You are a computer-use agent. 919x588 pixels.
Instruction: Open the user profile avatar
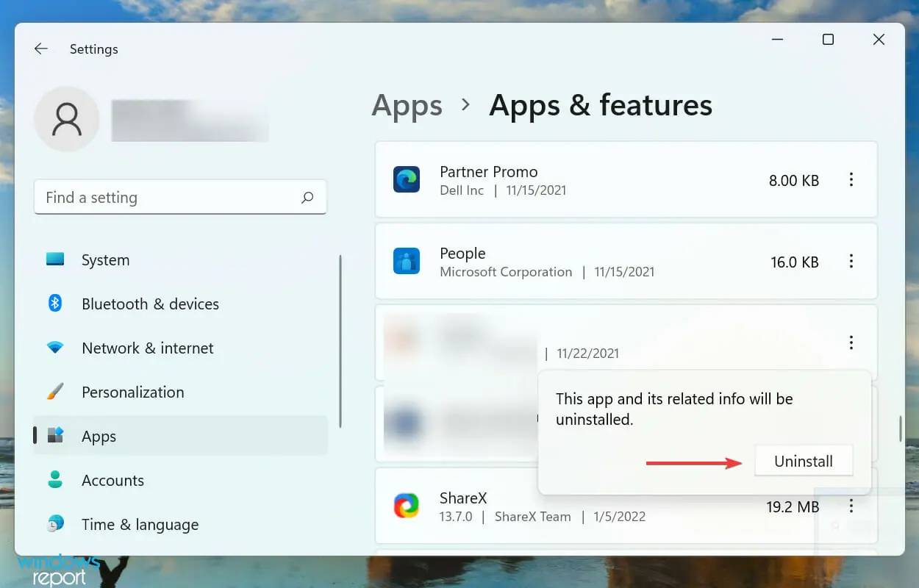67,119
